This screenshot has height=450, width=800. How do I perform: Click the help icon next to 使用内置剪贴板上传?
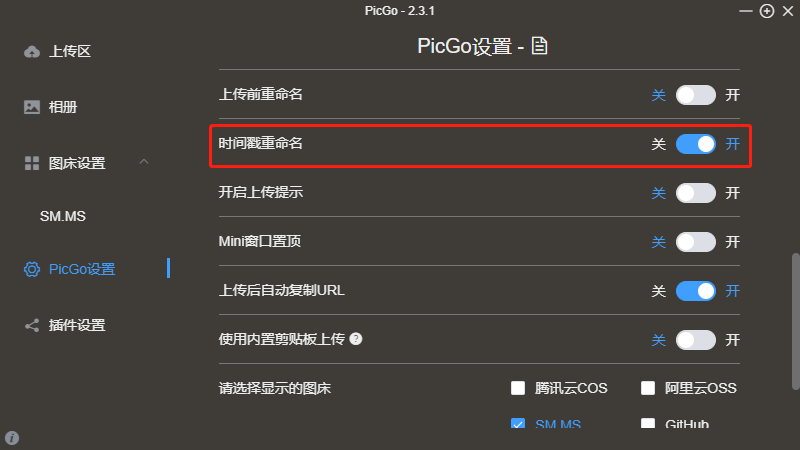tap(356, 339)
